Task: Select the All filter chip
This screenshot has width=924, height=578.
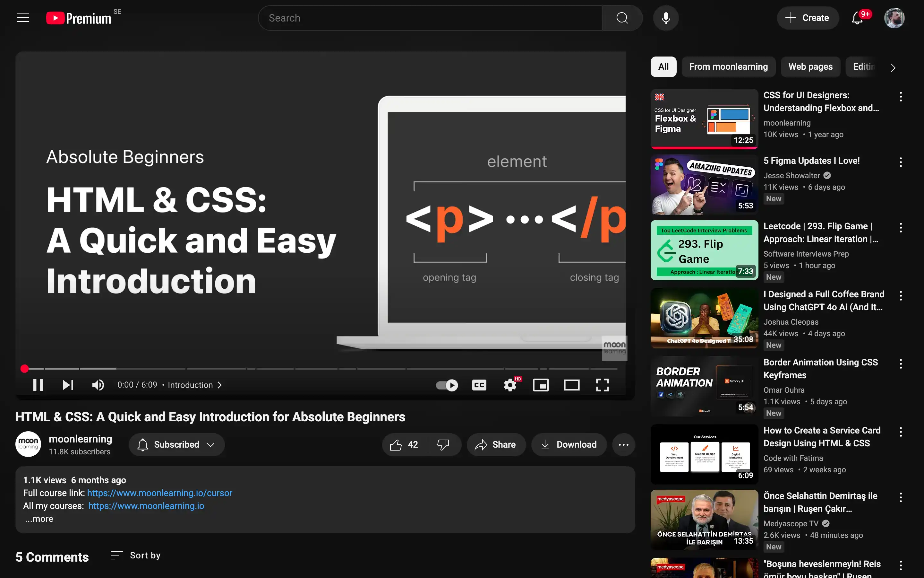Action: 663,67
